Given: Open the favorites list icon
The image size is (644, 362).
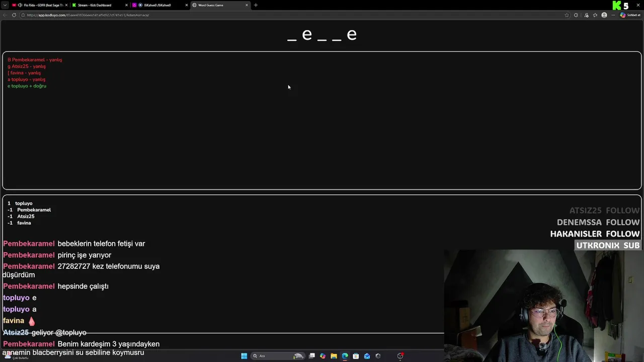Looking at the screenshot, I should [x=595, y=15].
